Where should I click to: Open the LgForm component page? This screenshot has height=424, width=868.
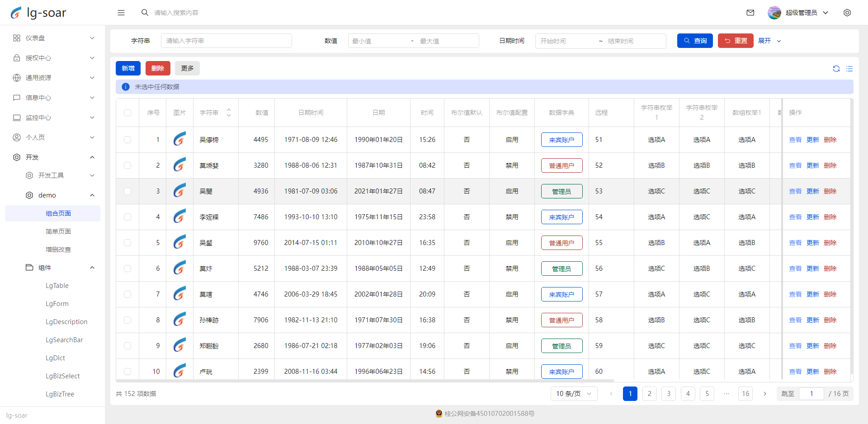click(x=57, y=304)
